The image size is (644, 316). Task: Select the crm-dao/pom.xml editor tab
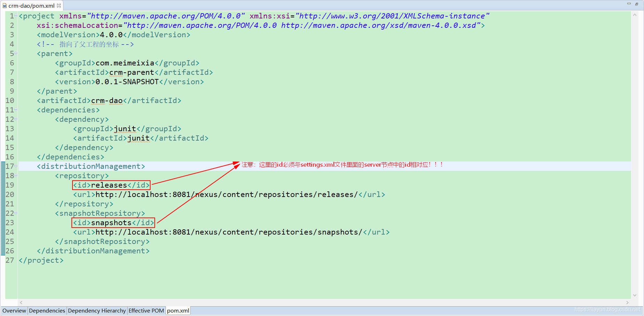tap(31, 6)
